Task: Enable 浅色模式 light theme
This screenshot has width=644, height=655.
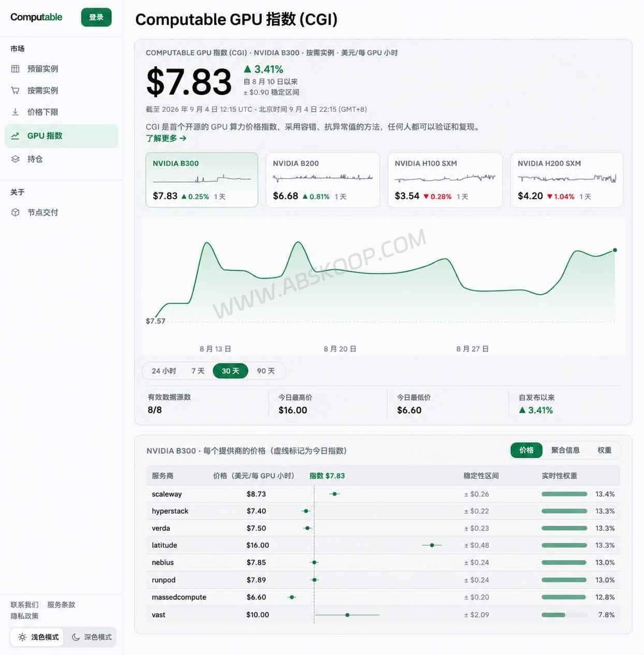Action: point(38,637)
